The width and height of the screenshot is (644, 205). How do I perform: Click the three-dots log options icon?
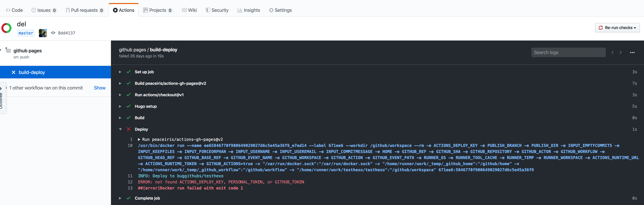(632, 53)
